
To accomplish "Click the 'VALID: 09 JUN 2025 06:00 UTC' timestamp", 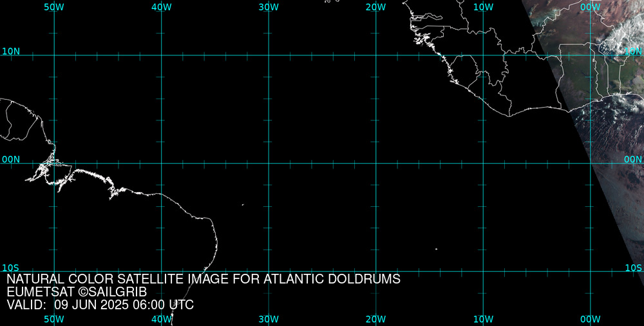I will tap(100, 305).
